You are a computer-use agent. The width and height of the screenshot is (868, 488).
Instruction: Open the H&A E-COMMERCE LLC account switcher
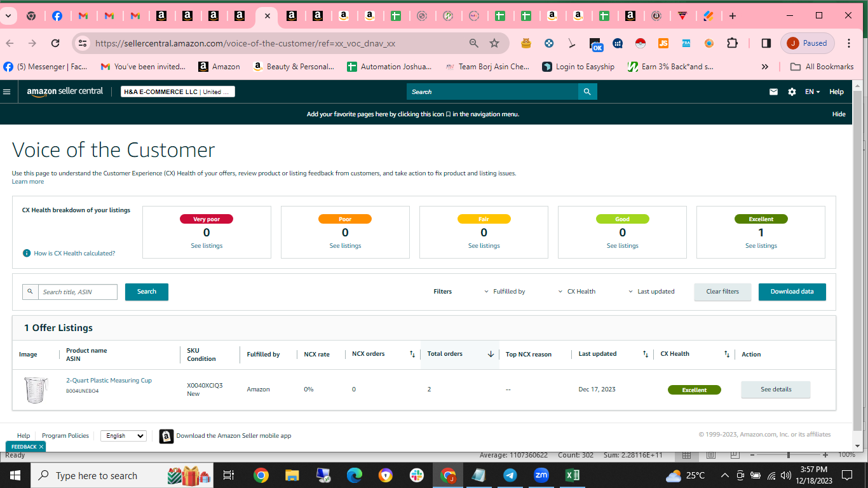pos(178,91)
